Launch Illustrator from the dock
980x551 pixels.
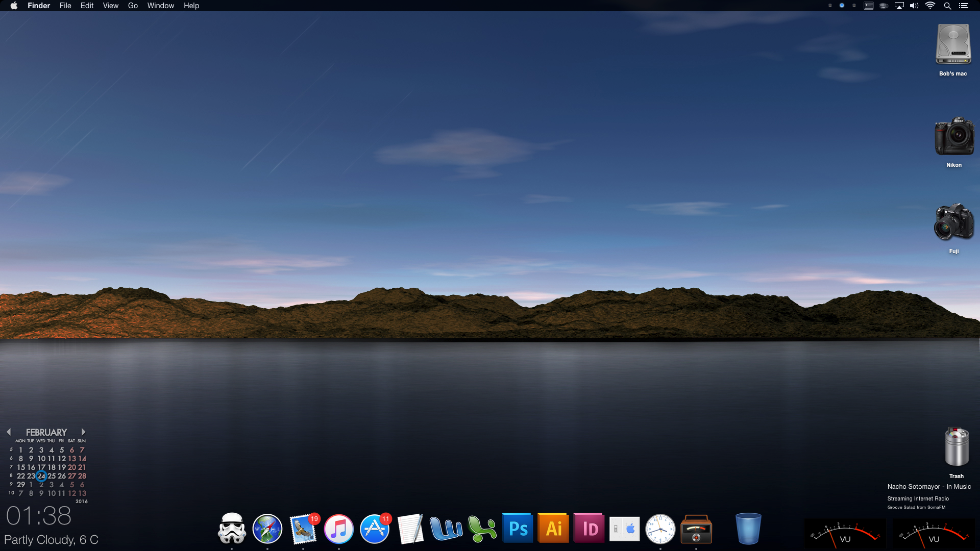[x=553, y=529]
